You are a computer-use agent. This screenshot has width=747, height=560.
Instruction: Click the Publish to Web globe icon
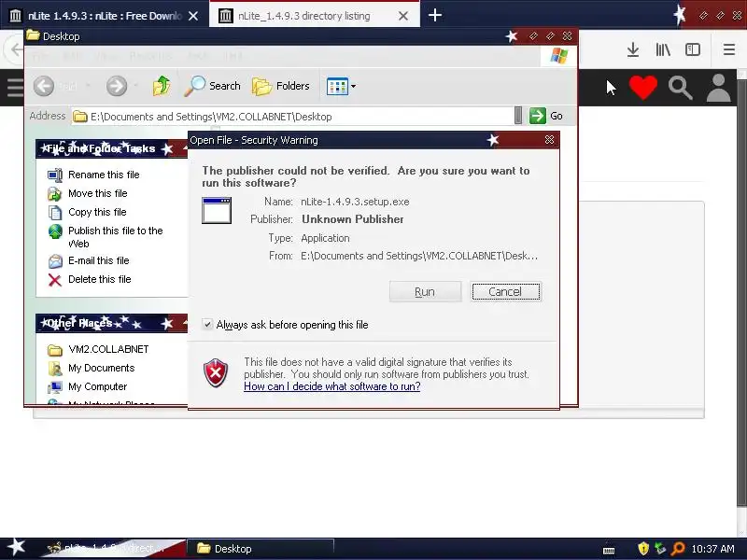pyautogui.click(x=55, y=231)
